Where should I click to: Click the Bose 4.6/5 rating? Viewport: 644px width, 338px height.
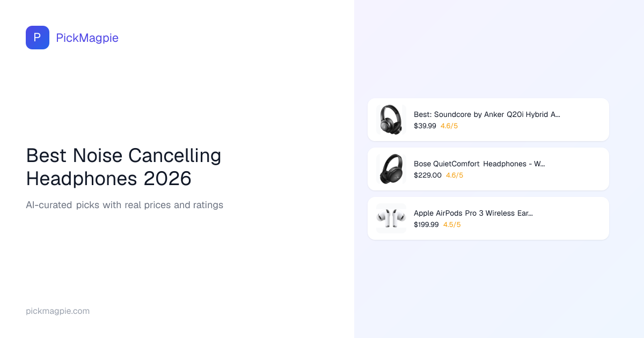click(x=455, y=175)
